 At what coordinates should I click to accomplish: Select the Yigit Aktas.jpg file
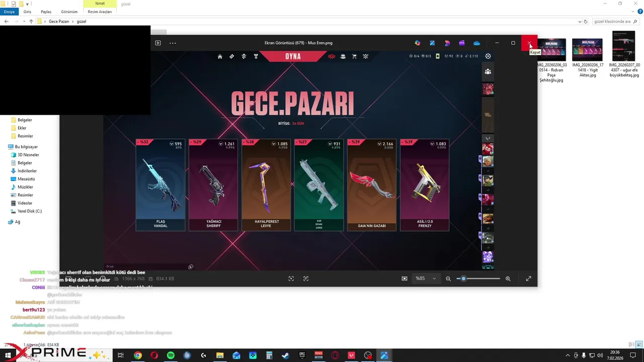pos(587,58)
